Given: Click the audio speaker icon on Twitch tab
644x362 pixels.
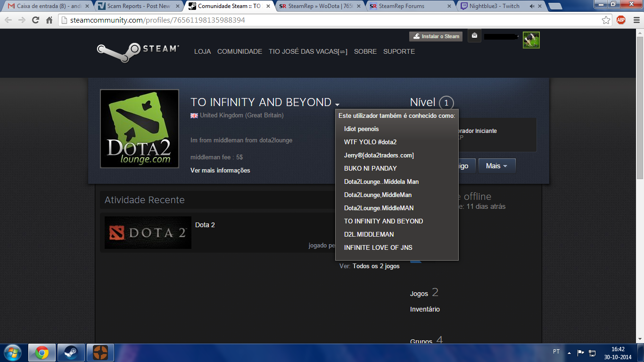Looking at the screenshot, I should [532, 6].
